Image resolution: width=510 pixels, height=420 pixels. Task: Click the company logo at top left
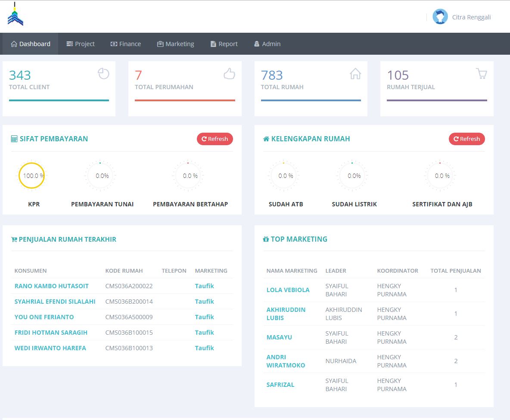[x=16, y=15]
